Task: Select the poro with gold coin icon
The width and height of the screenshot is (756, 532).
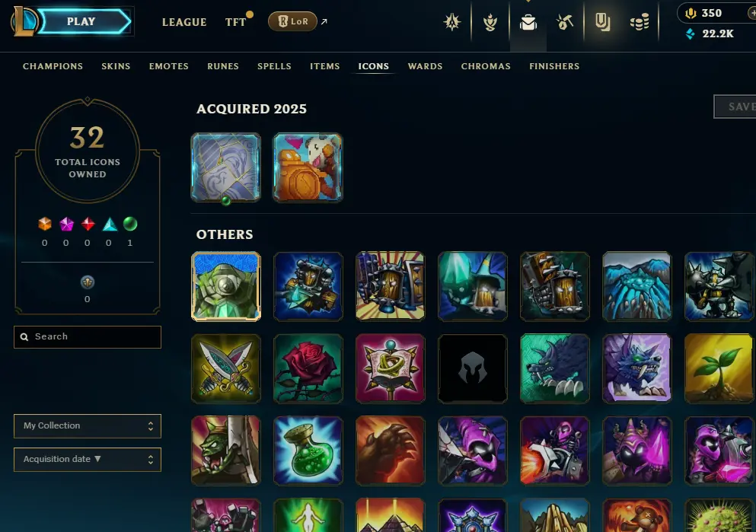Action: click(308, 167)
